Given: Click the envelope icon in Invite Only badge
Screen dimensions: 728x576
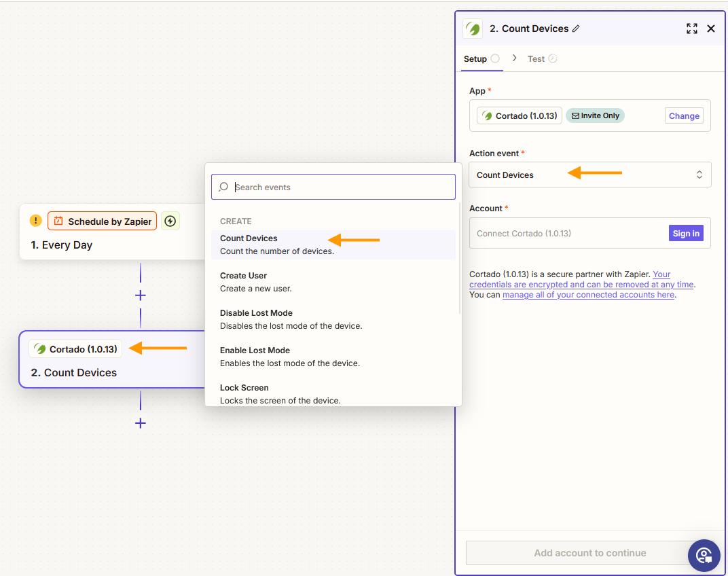Looking at the screenshot, I should tap(575, 115).
